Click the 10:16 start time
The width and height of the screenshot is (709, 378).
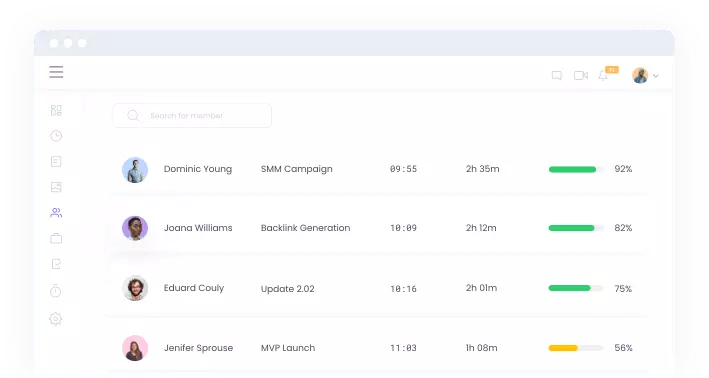coord(403,289)
